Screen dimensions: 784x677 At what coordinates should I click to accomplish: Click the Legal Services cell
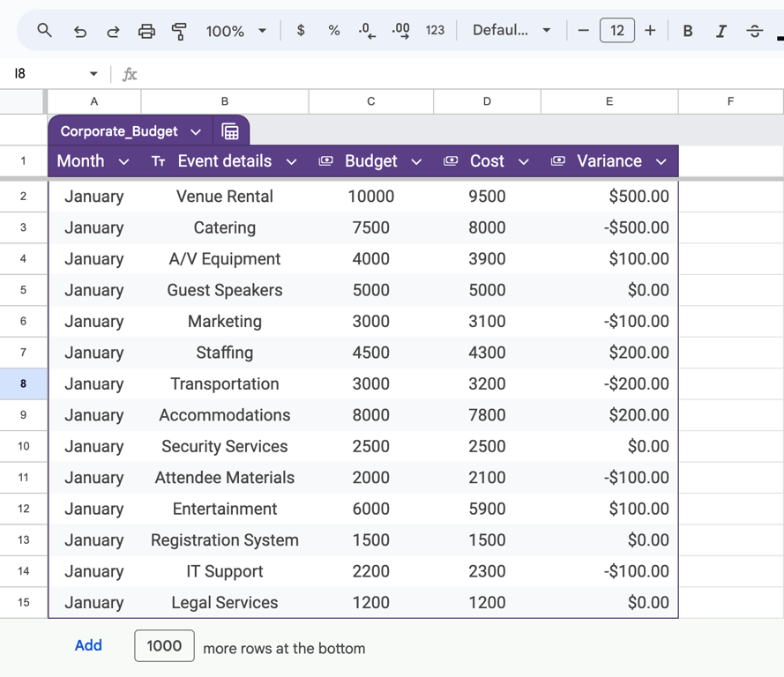[x=225, y=603]
